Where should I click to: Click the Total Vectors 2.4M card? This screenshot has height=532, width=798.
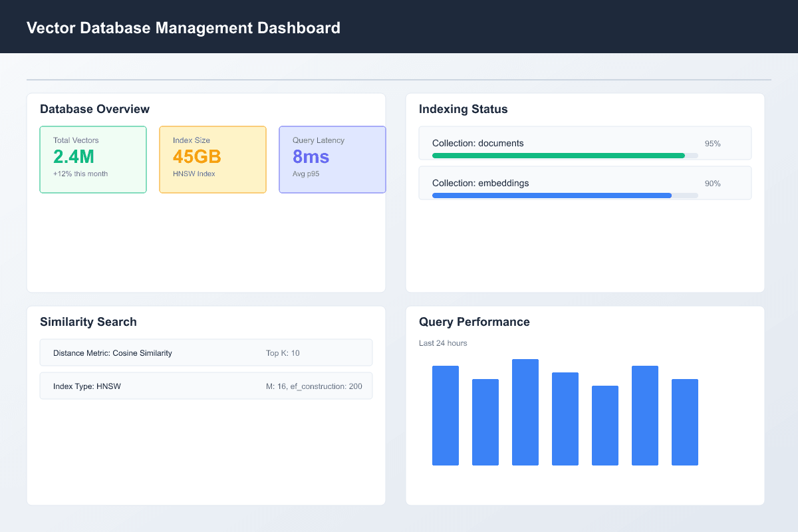(93, 160)
